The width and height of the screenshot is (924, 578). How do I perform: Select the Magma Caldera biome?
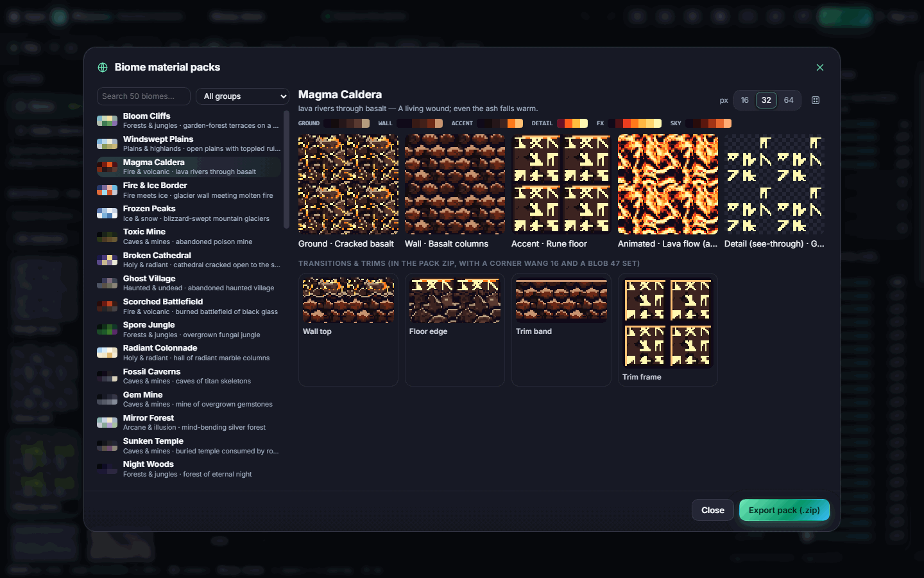coord(189,167)
